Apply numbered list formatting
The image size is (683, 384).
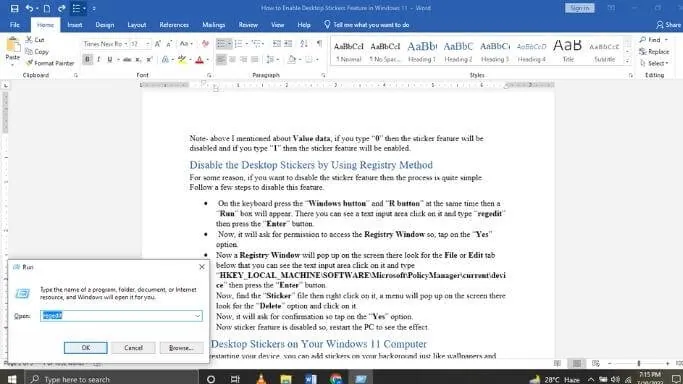(238, 44)
